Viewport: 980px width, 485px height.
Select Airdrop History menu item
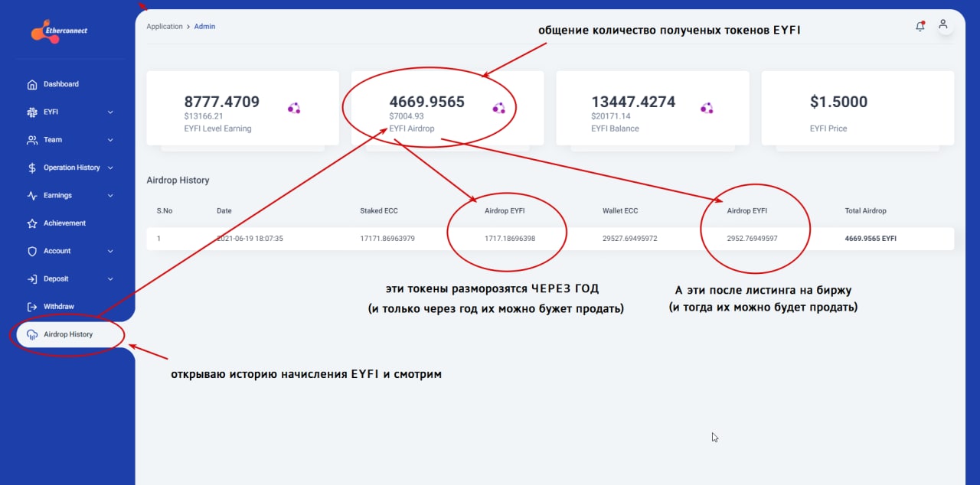68,334
